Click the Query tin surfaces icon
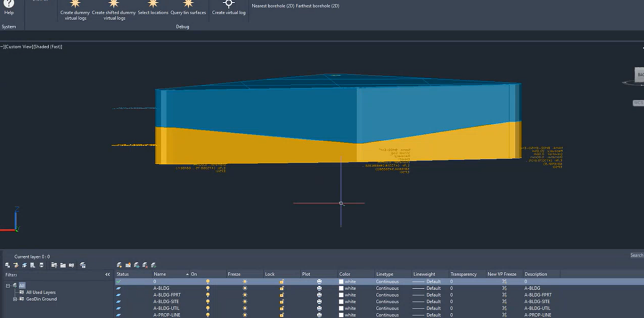The height and width of the screenshot is (318, 644). pos(188,5)
